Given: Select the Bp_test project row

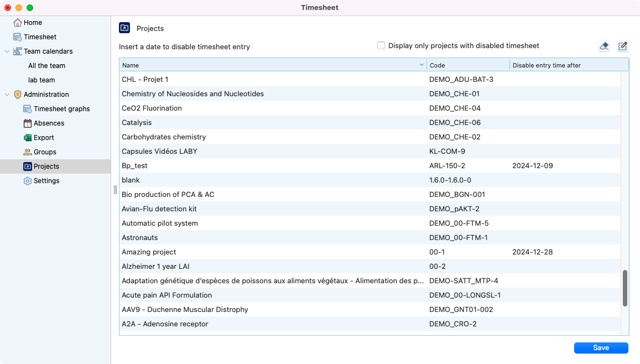Looking at the screenshot, I should click(x=370, y=165).
